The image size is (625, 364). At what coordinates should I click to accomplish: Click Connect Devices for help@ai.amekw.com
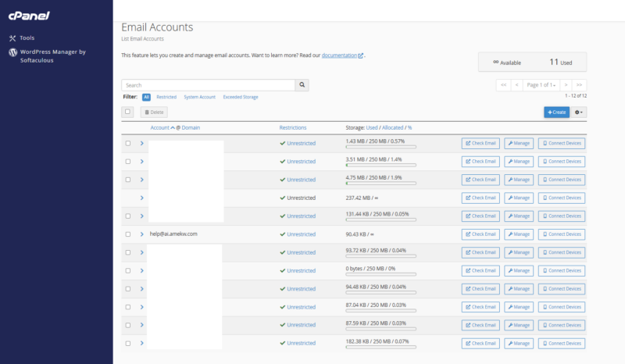(561, 234)
